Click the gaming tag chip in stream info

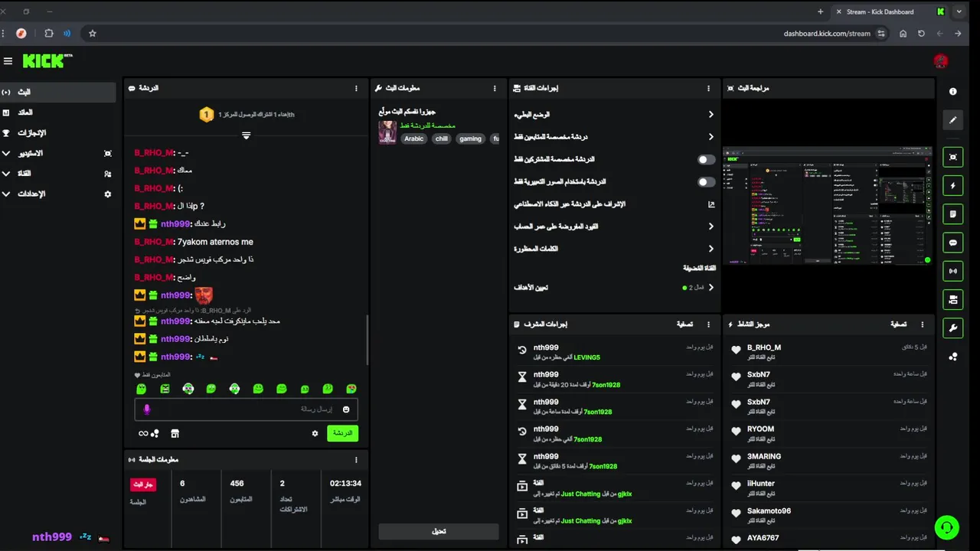pyautogui.click(x=470, y=139)
